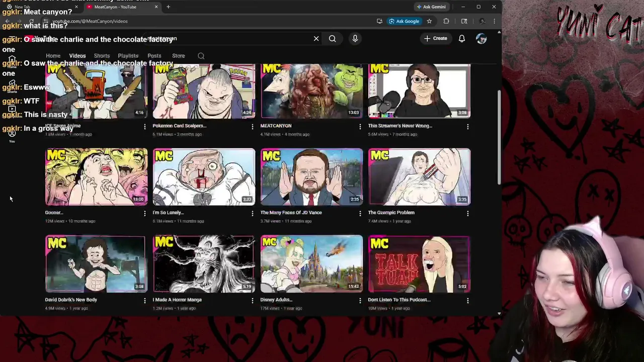
Task: Play the Disney Adults thumbnail
Action: click(x=311, y=264)
